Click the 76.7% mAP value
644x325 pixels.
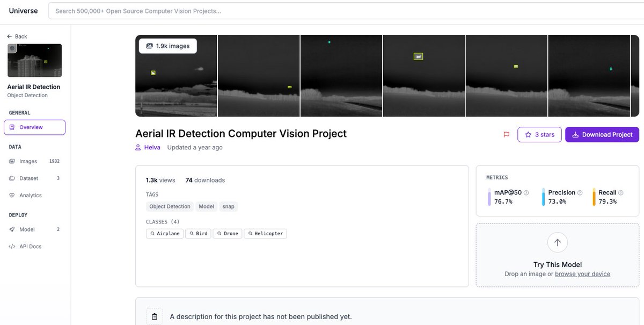point(503,201)
